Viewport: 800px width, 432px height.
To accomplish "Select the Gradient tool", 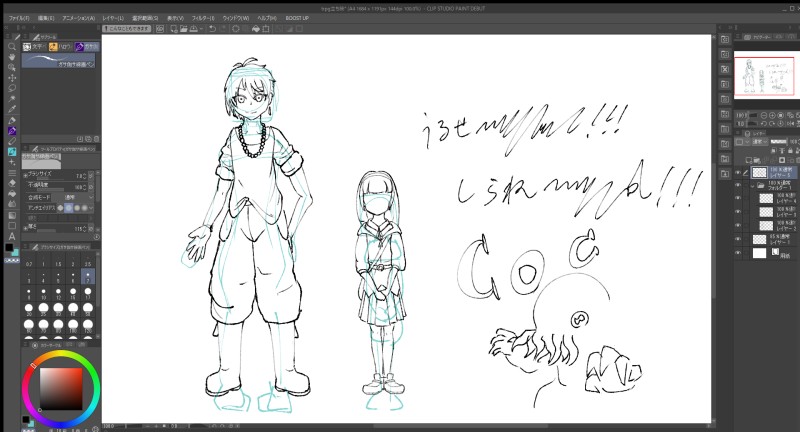I will (12, 215).
